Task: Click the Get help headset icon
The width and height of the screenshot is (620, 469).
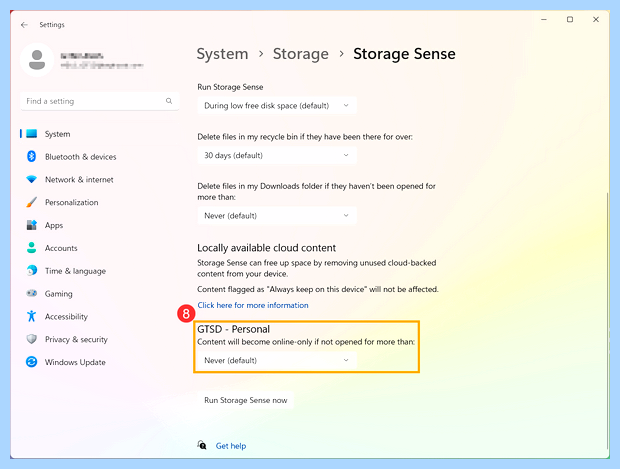Action: pos(202,445)
